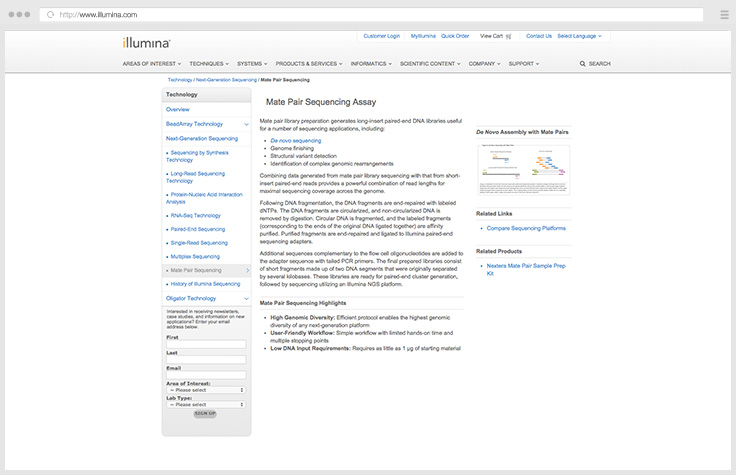Open the browser hamburger menu
The height and width of the screenshot is (475, 736).
point(723,15)
